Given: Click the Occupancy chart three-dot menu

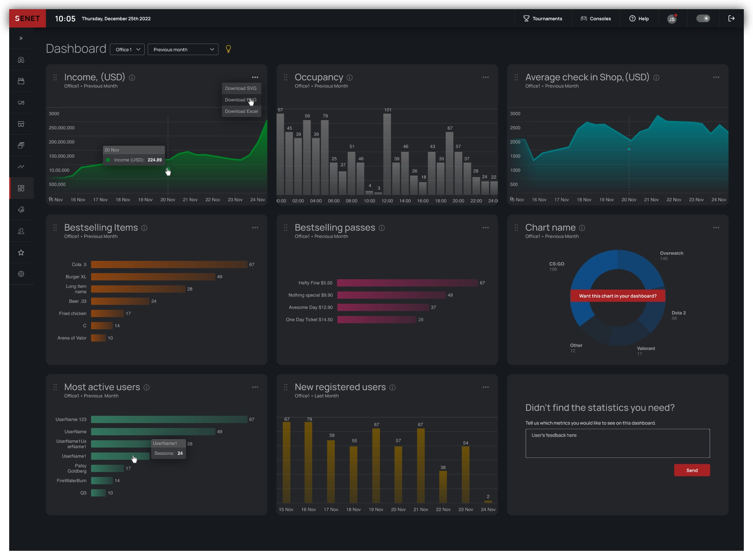Looking at the screenshot, I should pyautogui.click(x=486, y=77).
